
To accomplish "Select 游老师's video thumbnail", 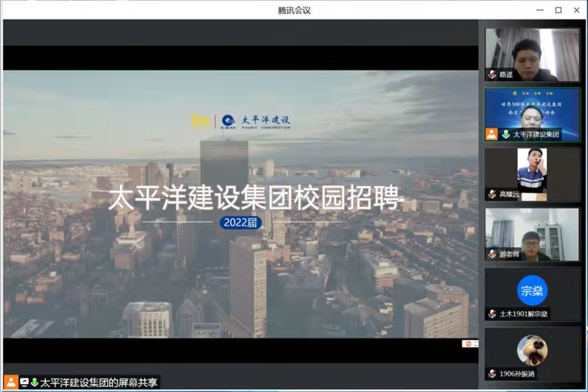I will click(x=532, y=233).
